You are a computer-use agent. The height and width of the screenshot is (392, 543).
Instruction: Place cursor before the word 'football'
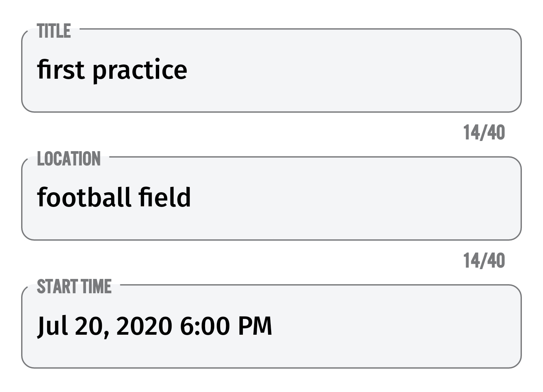click(x=38, y=197)
